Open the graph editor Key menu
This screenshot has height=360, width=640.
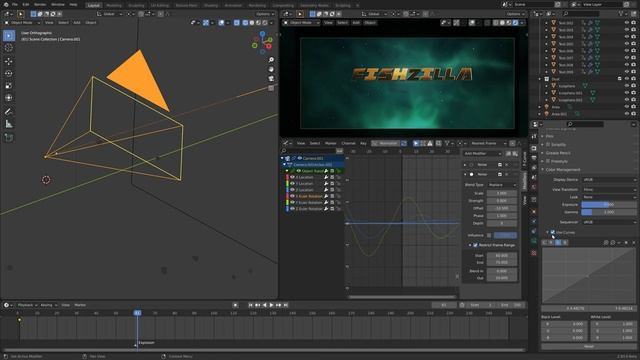(x=363, y=143)
